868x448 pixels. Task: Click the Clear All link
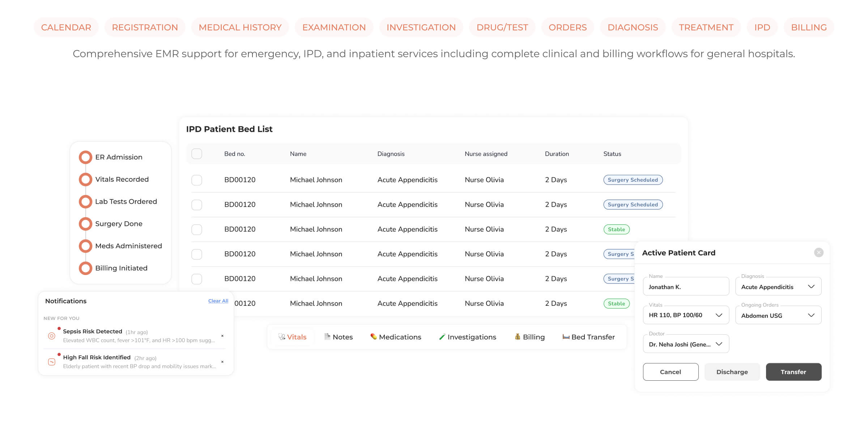[218, 301]
